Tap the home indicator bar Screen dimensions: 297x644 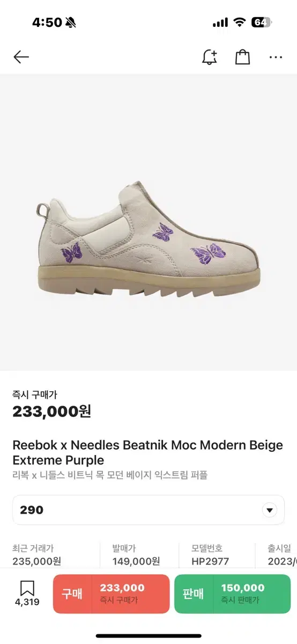[x=148, y=636]
